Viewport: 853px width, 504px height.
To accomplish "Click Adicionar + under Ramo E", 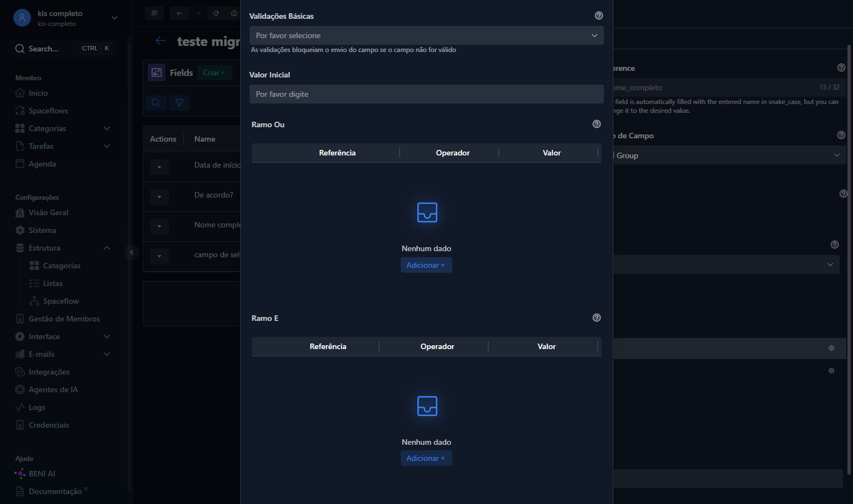I will [x=426, y=458].
